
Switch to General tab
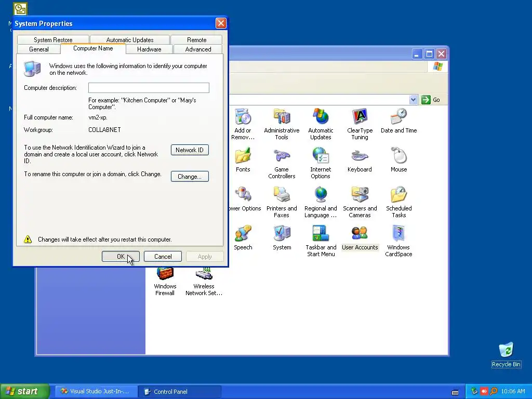point(38,49)
